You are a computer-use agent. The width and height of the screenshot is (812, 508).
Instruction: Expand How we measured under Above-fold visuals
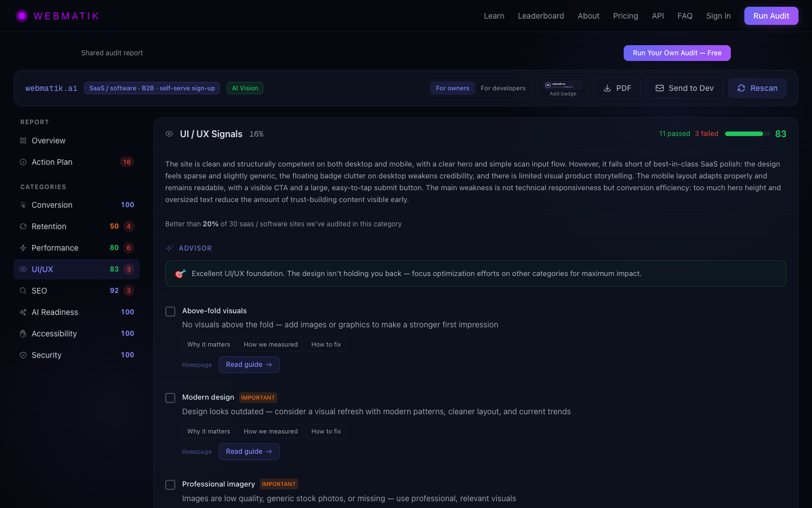coord(271,344)
